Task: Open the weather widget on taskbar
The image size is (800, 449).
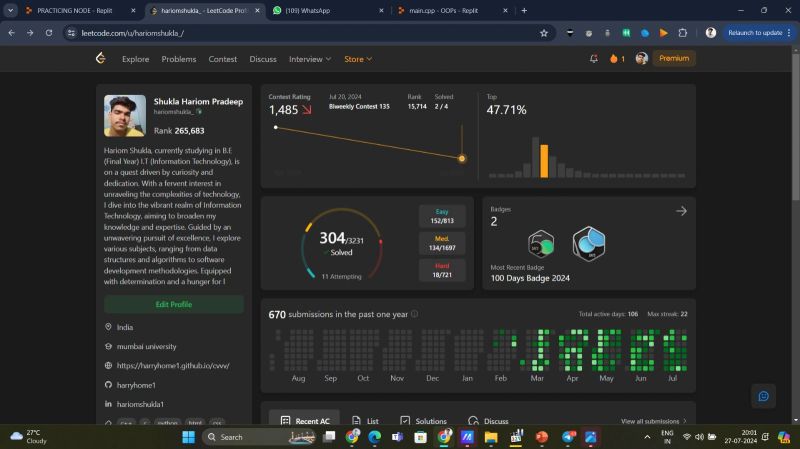Action: tap(29, 437)
